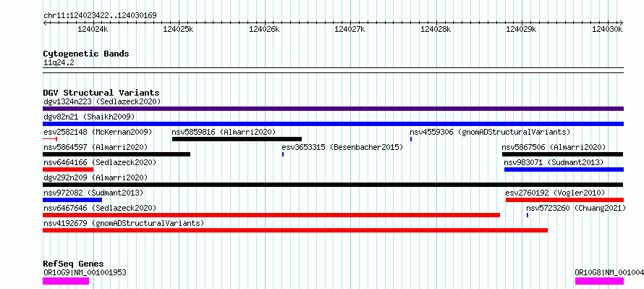Click the short blue nsv972082 bar
This screenshot has height=289, width=644.
pos(72,200)
